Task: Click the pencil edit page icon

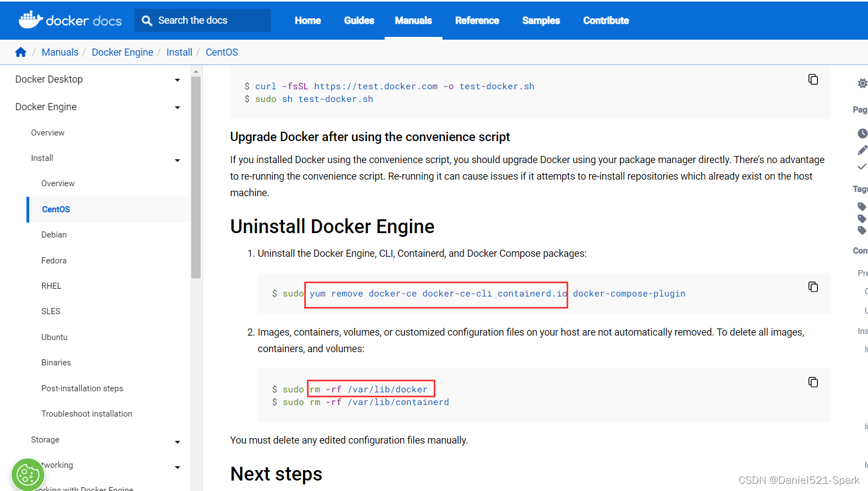Action: click(x=862, y=150)
